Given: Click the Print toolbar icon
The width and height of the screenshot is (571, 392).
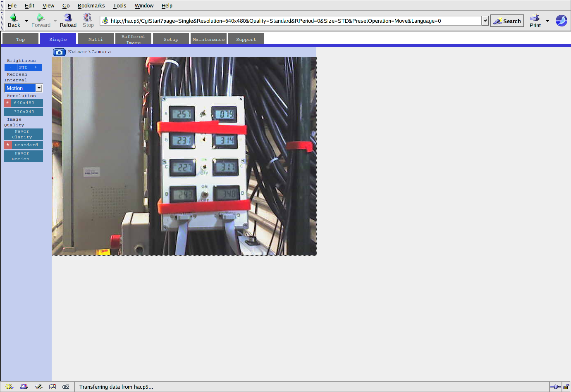Looking at the screenshot, I should (x=535, y=21).
